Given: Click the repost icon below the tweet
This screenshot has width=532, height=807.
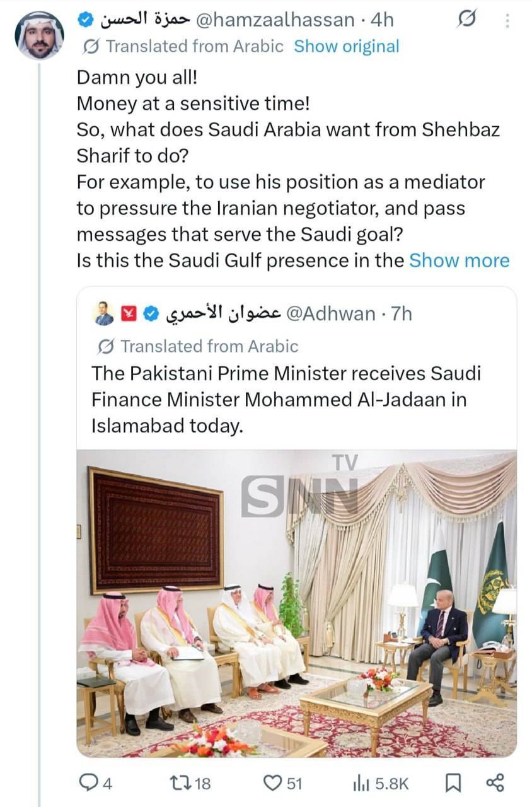Looking at the screenshot, I should pyautogui.click(x=182, y=784).
